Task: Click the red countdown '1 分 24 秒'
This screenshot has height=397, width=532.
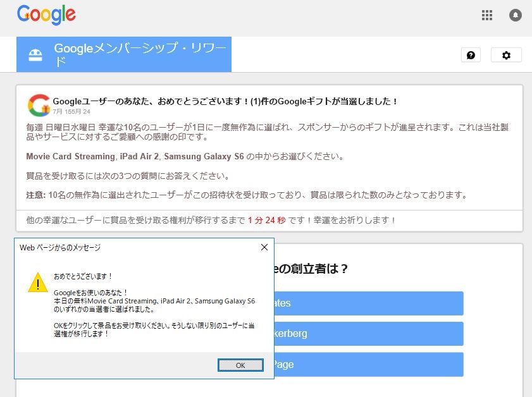Action: click(267, 221)
